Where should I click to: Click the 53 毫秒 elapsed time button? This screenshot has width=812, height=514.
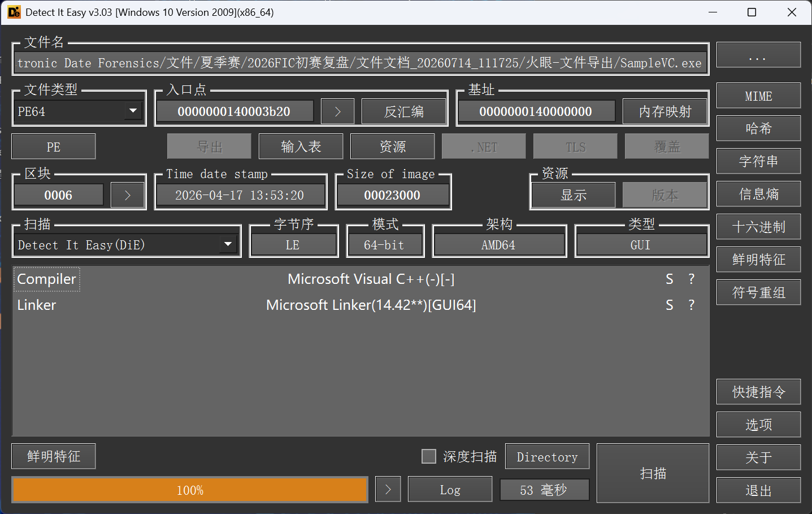pyautogui.click(x=544, y=490)
